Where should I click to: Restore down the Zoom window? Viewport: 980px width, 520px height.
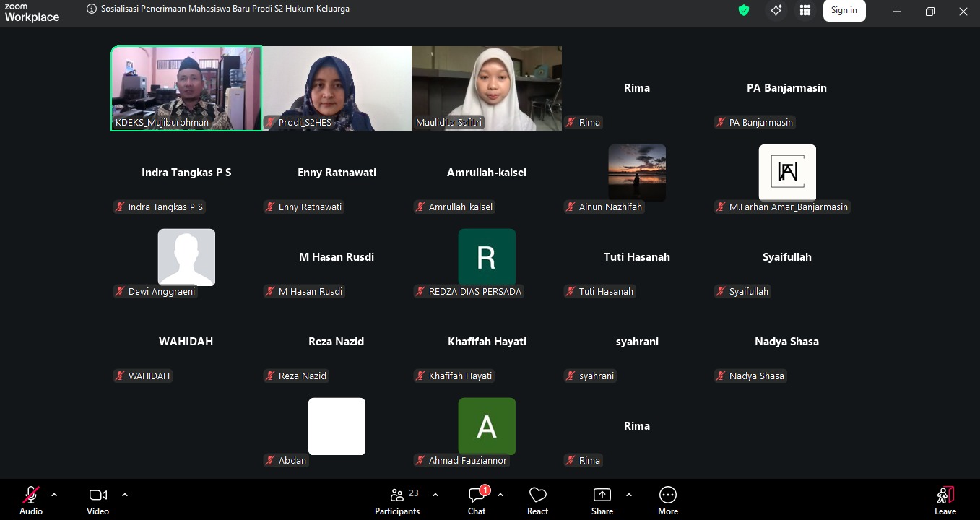point(930,11)
